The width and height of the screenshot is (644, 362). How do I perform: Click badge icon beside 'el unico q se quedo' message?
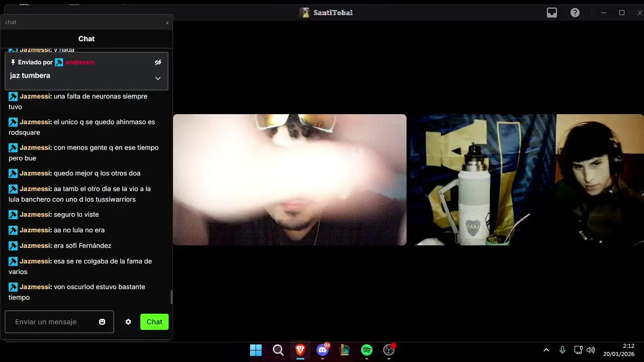13,122
